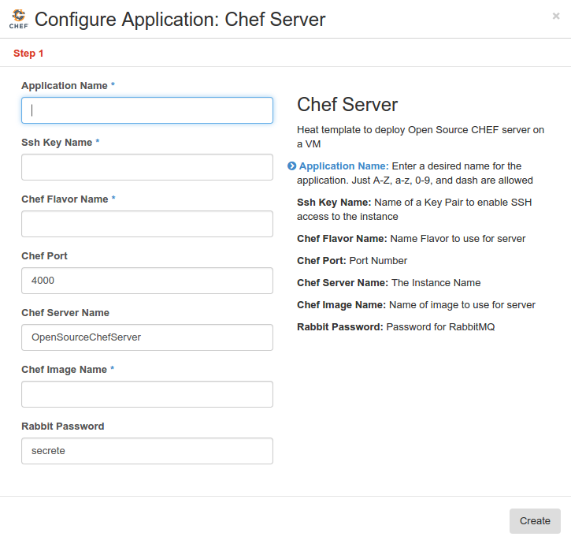Viewport: 582px width, 559px height.
Task: Click the Chef Server Name help description
Action: (389, 283)
